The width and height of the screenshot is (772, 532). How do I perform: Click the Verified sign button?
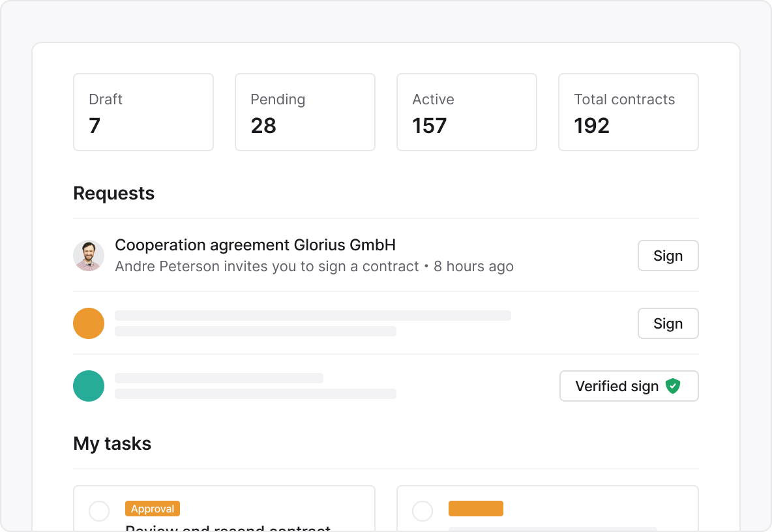pyautogui.click(x=629, y=386)
